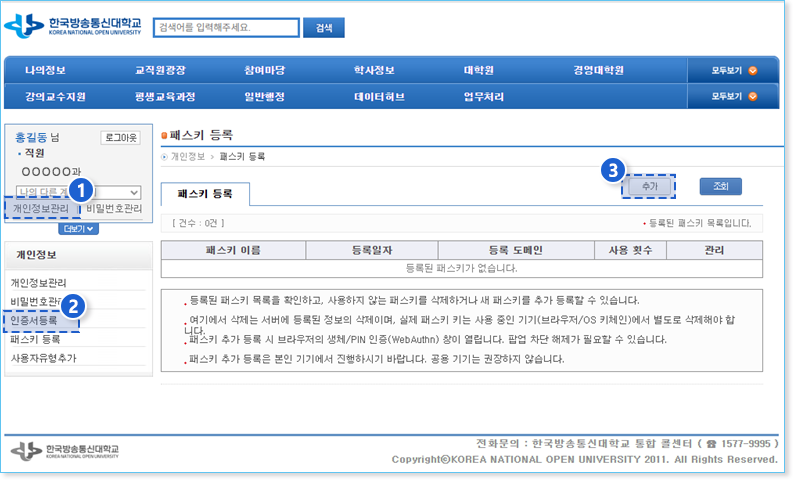The image size is (793, 480).
Task: Click 개인정보관리 in the 개인정보 sidebar
Action: tap(38, 283)
